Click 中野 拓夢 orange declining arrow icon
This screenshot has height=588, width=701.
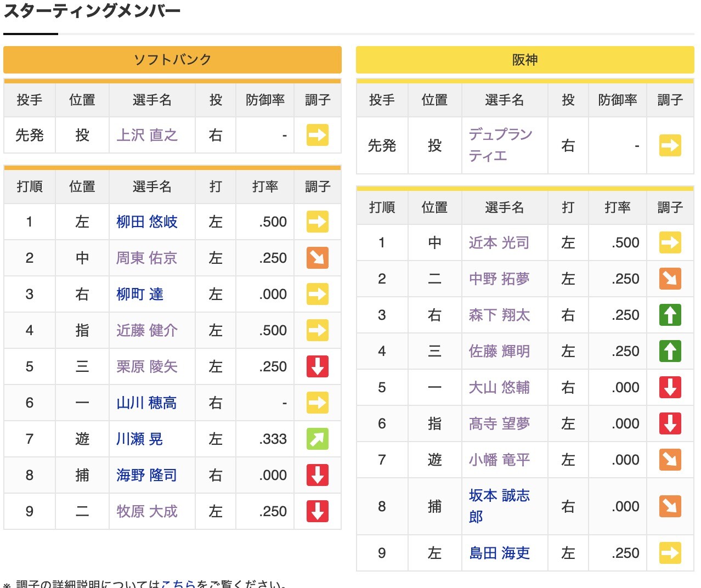coord(670,279)
